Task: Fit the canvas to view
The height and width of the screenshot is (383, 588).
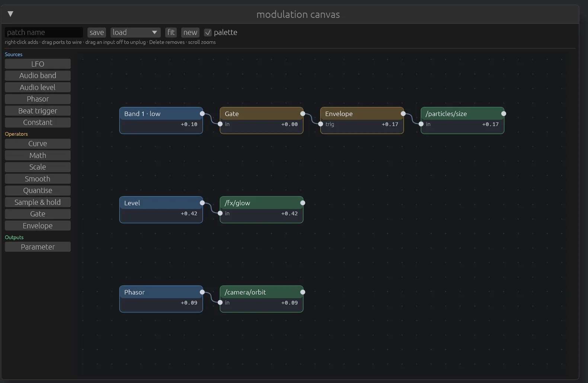Action: [171, 32]
